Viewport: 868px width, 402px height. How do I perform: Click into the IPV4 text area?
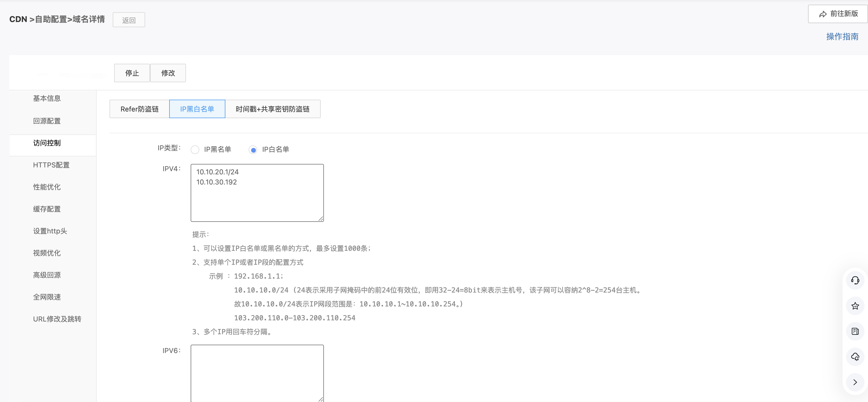click(x=257, y=193)
